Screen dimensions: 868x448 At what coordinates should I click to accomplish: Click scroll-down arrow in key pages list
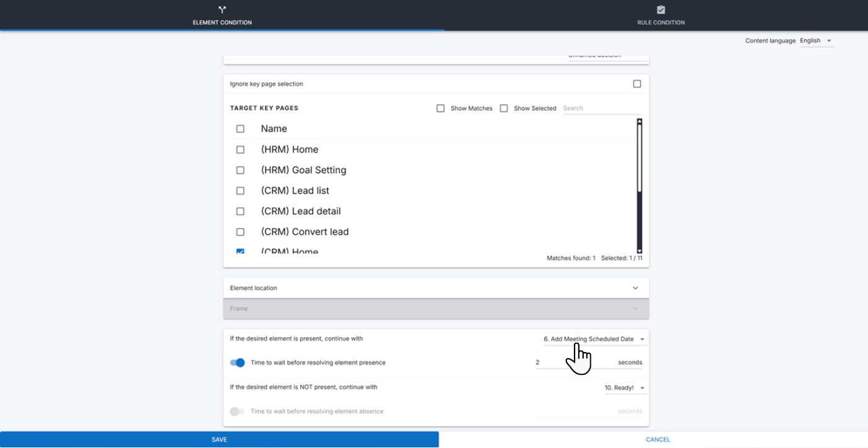click(640, 251)
